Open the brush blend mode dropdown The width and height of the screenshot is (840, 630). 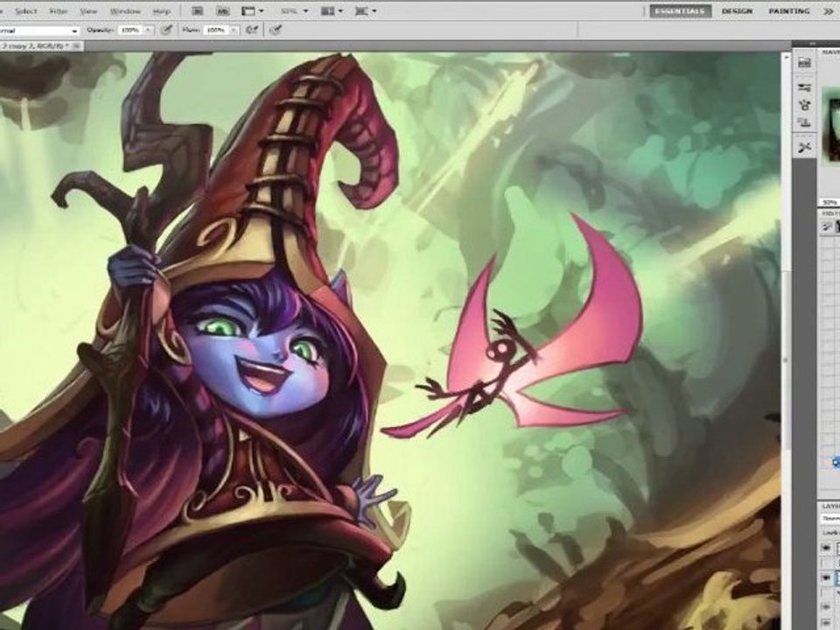(38, 31)
